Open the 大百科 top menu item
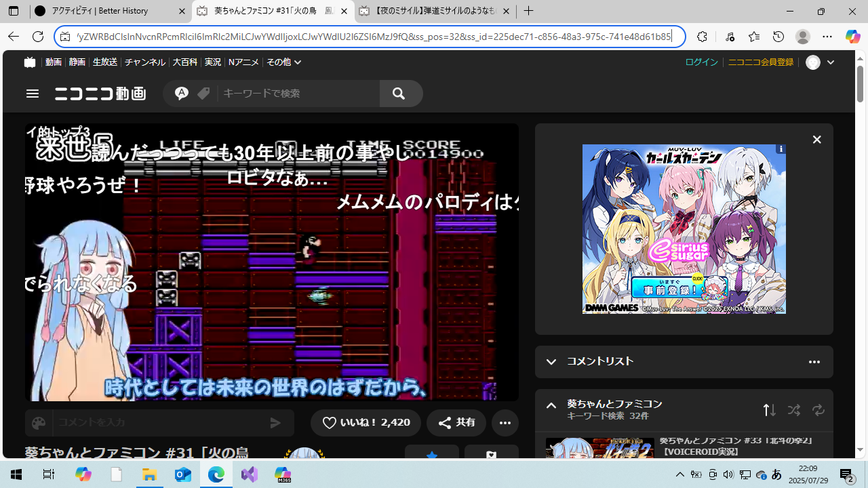The width and height of the screenshot is (868, 488). (185, 62)
